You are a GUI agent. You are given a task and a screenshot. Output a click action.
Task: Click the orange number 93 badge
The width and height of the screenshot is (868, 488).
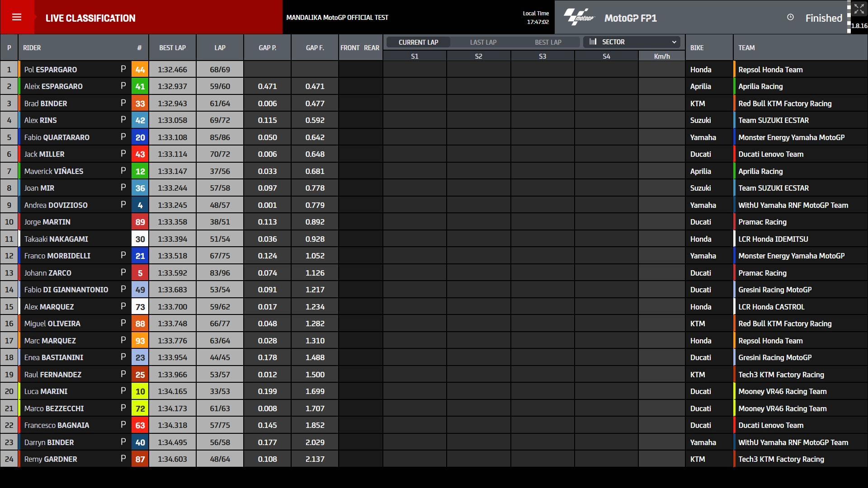(140, 341)
